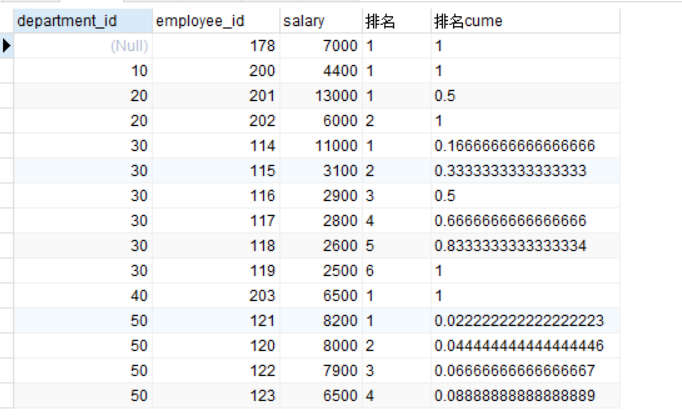The height and width of the screenshot is (420, 682).
Task: Click the 排名 column header
Action: [397, 21]
